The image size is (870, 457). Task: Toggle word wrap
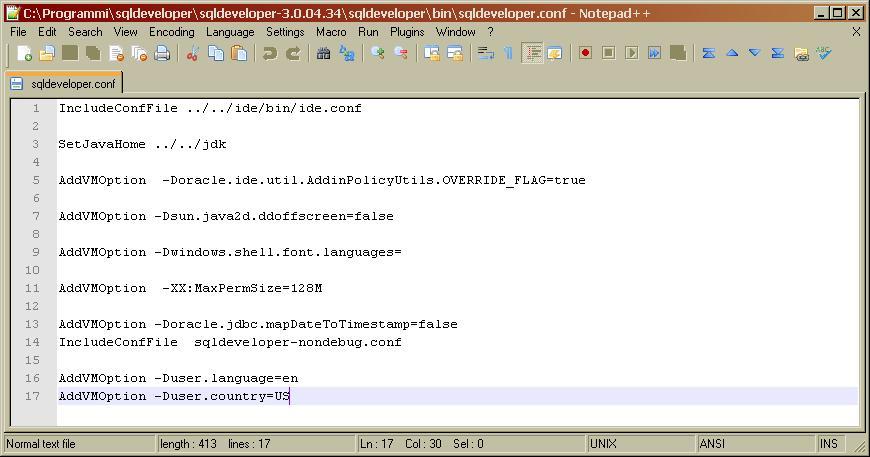point(485,53)
